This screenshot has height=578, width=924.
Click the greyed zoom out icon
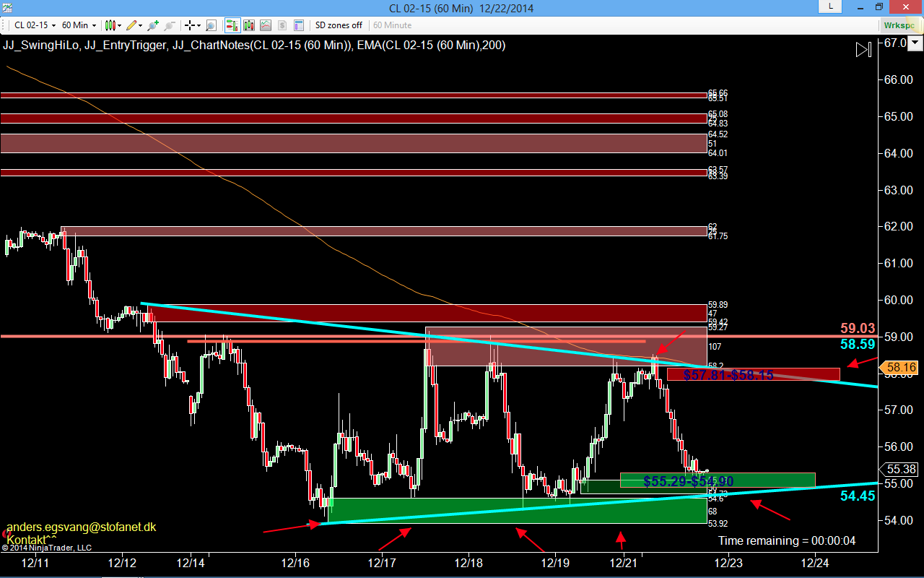click(x=170, y=25)
